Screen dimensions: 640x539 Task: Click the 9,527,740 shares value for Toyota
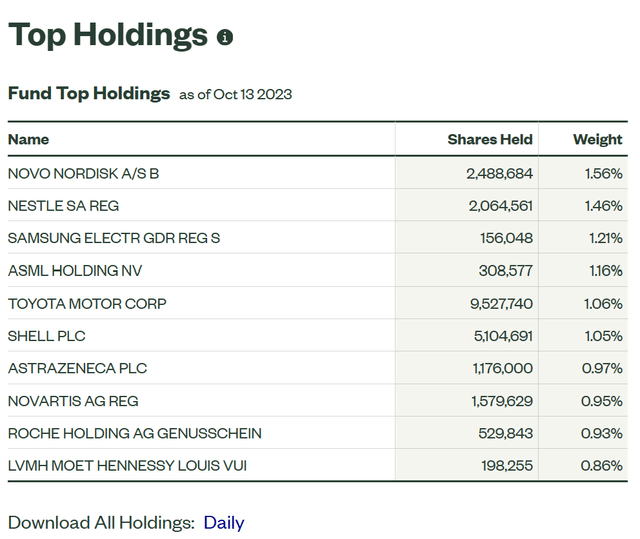[499, 303]
